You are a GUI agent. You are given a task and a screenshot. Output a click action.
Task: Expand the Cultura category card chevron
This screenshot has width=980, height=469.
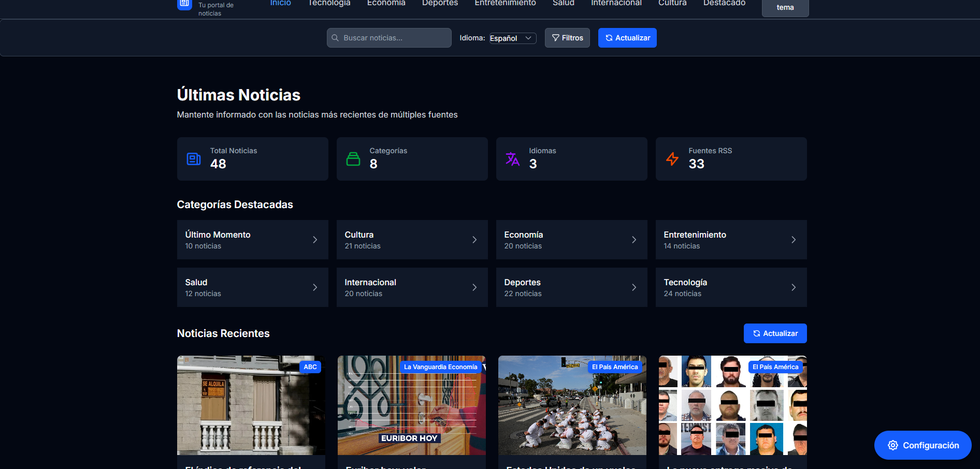[x=474, y=240]
